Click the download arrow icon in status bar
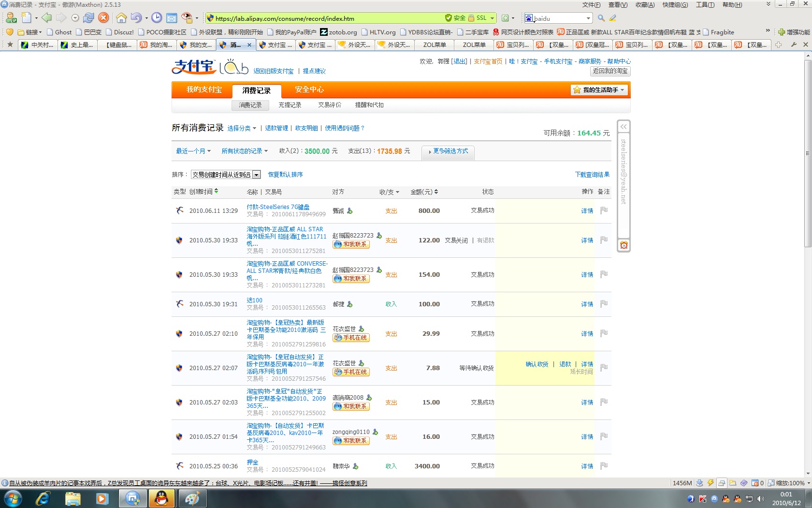 699,483
